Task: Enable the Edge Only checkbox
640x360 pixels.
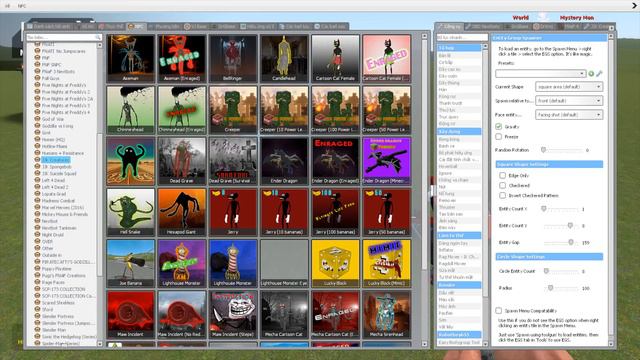Action: click(x=502, y=176)
